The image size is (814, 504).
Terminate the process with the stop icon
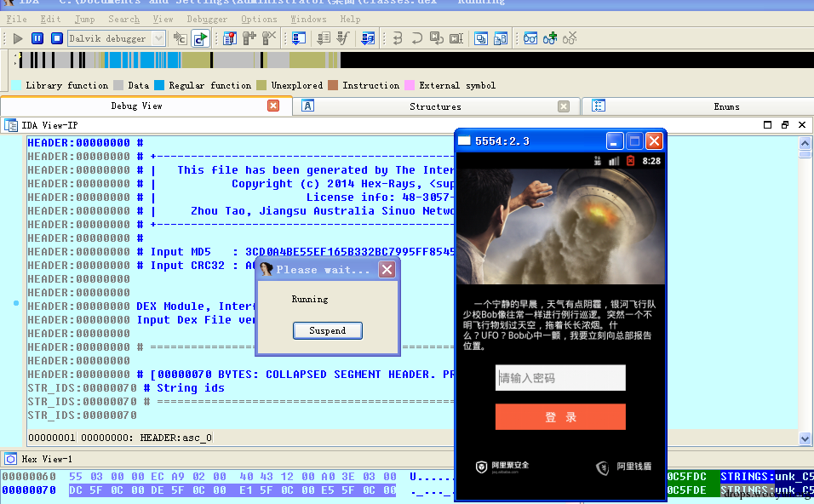pyautogui.click(x=57, y=38)
